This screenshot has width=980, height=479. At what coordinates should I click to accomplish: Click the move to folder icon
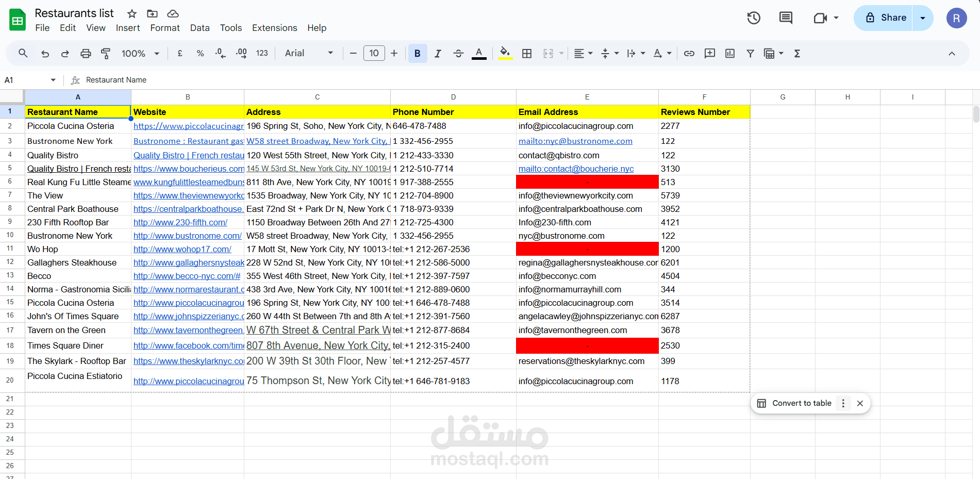pos(152,13)
